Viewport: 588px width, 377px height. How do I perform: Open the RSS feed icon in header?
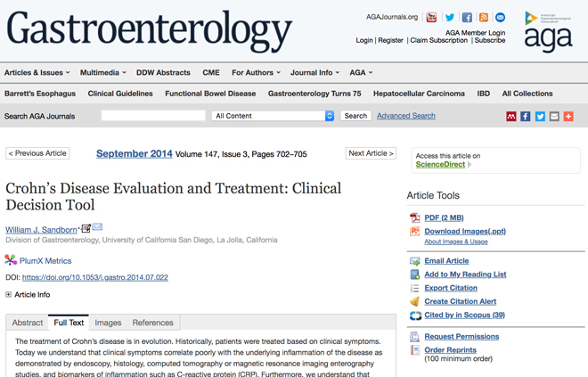[484, 17]
